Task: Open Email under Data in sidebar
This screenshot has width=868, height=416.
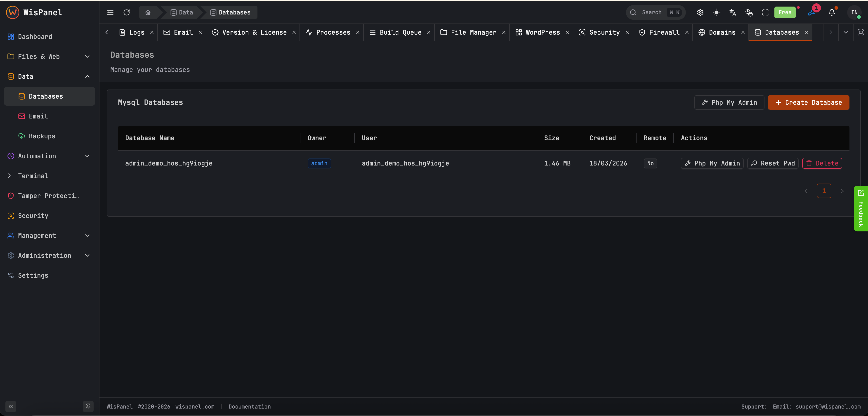Action: click(x=50, y=116)
